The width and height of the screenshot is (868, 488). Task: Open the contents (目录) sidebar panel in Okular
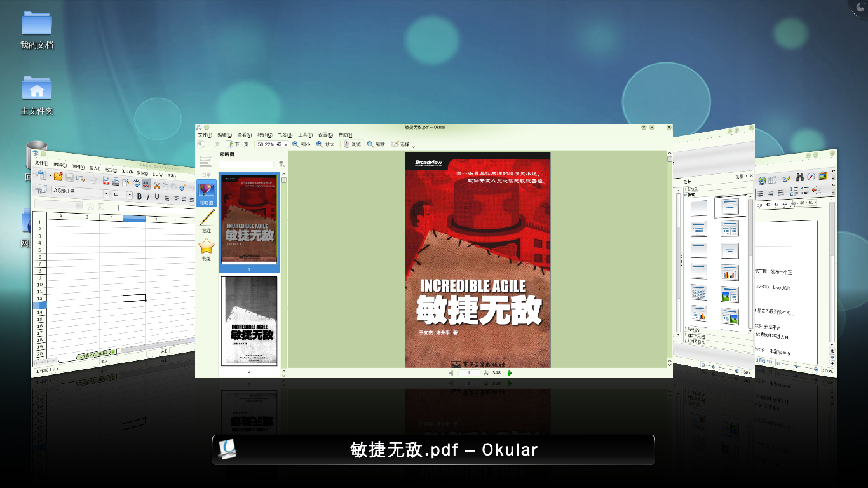[206, 165]
